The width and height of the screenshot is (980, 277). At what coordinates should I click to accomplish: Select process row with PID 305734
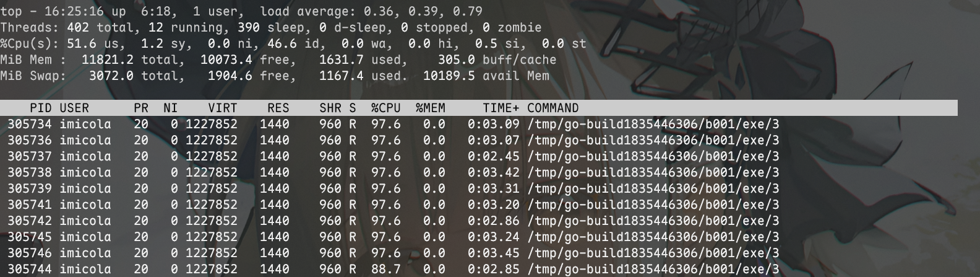[x=28, y=124]
